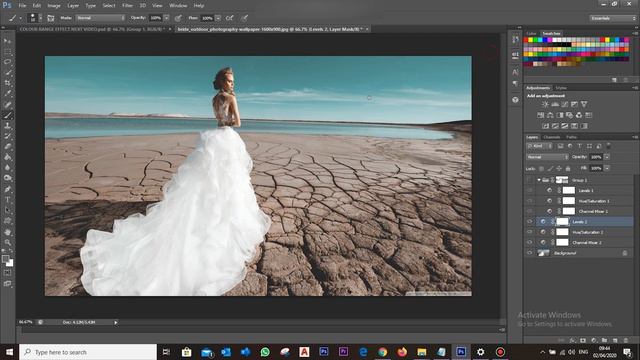Screen dimensions: 640x360
Task: Add a Brightness/Contrast adjustment
Action: pos(545,104)
